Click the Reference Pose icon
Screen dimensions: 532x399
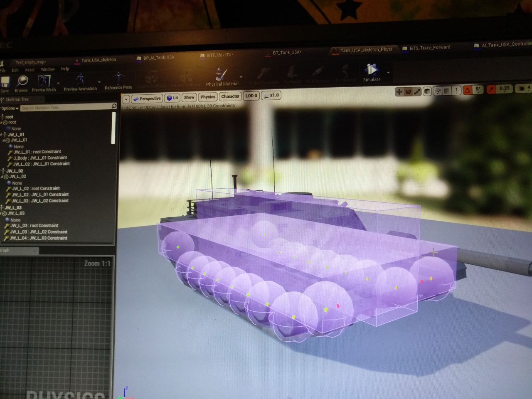pos(118,78)
